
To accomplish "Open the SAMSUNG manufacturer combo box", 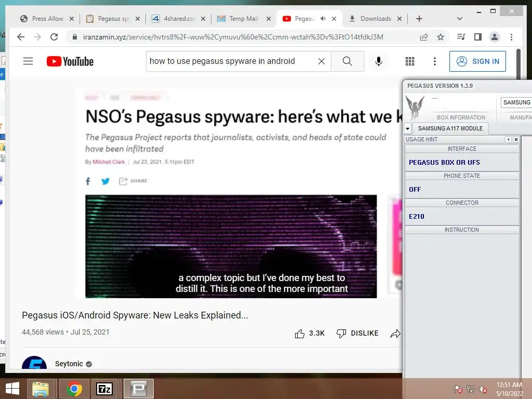I will [x=516, y=102].
